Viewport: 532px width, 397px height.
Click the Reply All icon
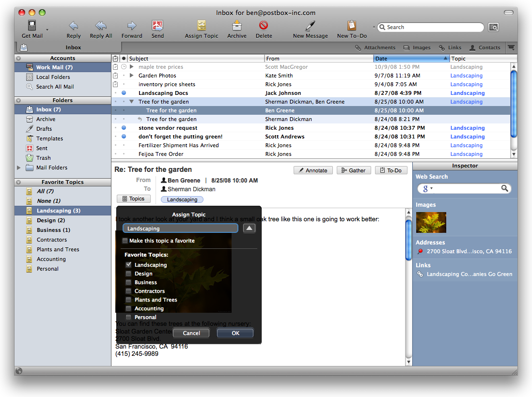[x=101, y=26]
